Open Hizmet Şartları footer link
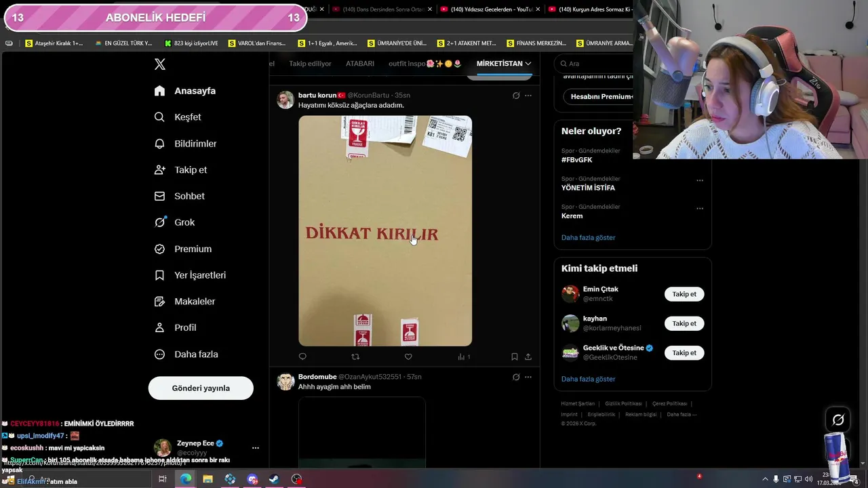868x488 pixels. 579,404
